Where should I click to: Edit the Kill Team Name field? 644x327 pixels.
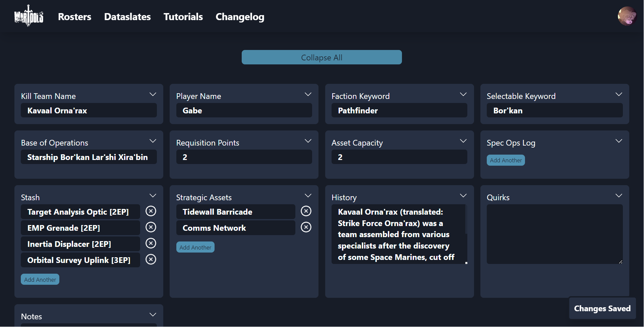tap(89, 110)
